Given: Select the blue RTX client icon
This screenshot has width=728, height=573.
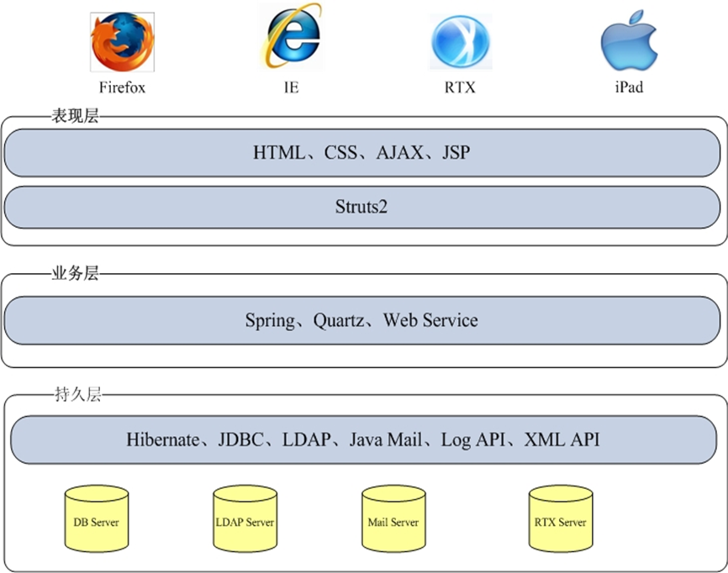Looking at the screenshot, I should point(460,42).
